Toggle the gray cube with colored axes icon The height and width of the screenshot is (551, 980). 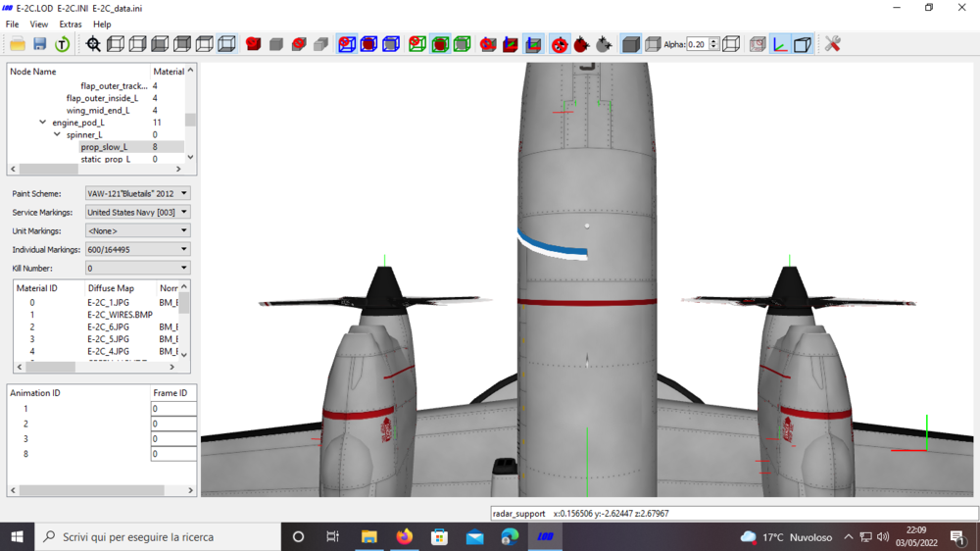coord(533,44)
